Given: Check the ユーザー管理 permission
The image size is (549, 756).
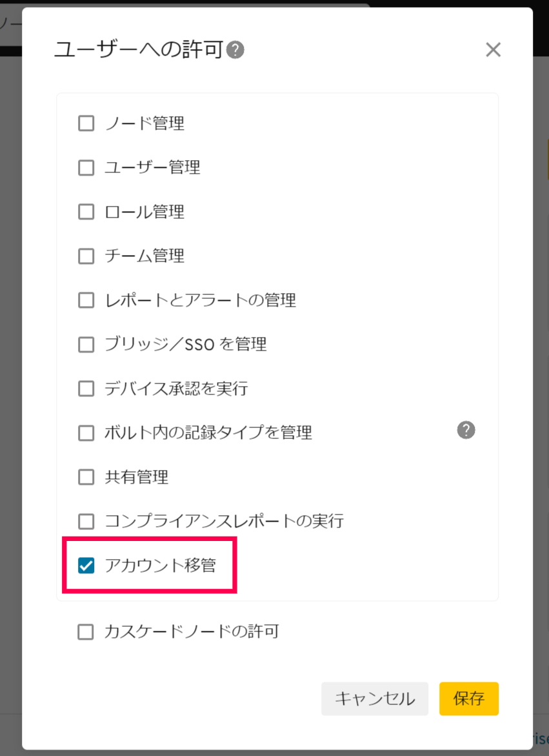Looking at the screenshot, I should [x=86, y=168].
